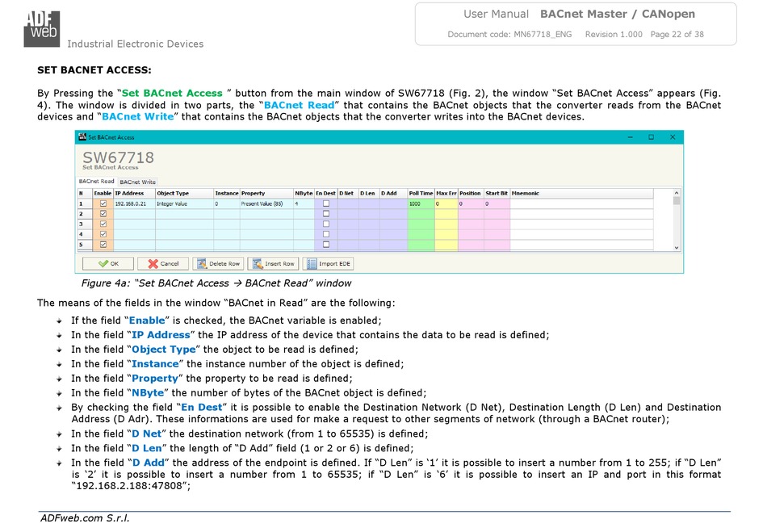Switch to the BACnet Write tab
The height and width of the screenshot is (532, 767).
[137, 182]
